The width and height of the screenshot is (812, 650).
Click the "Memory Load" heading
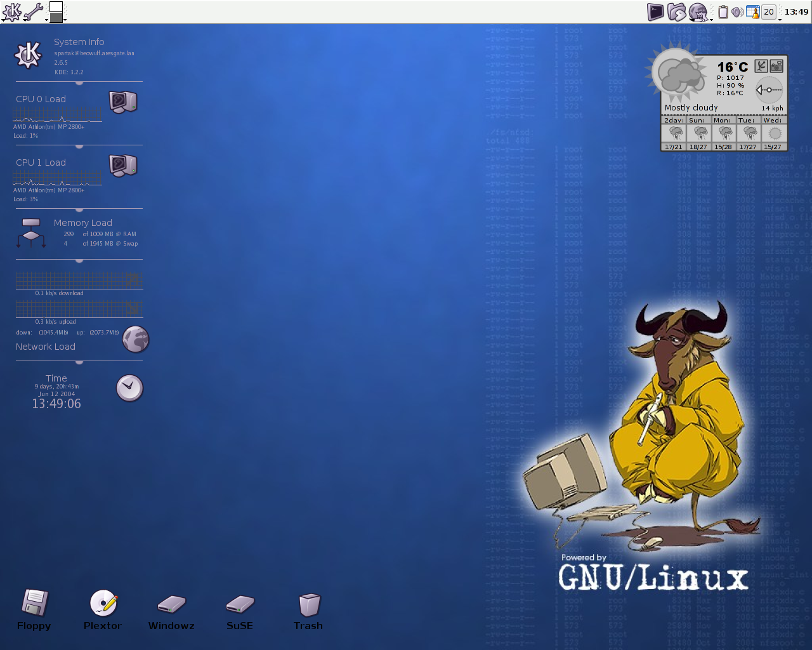click(x=82, y=223)
